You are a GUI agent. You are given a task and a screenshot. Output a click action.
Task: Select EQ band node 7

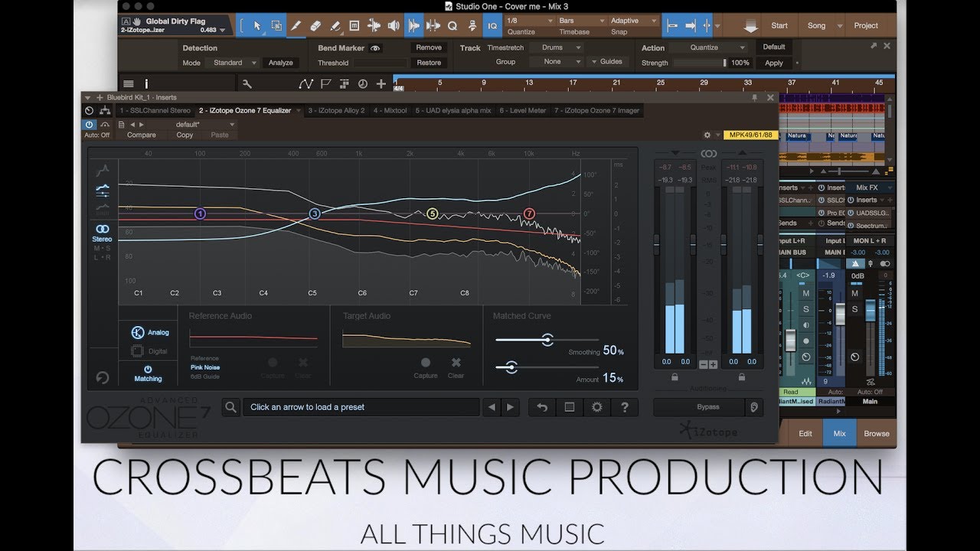tap(529, 214)
